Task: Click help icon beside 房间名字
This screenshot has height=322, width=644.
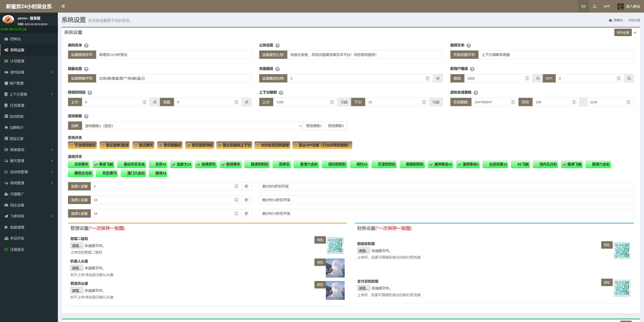Action: pyautogui.click(x=86, y=45)
